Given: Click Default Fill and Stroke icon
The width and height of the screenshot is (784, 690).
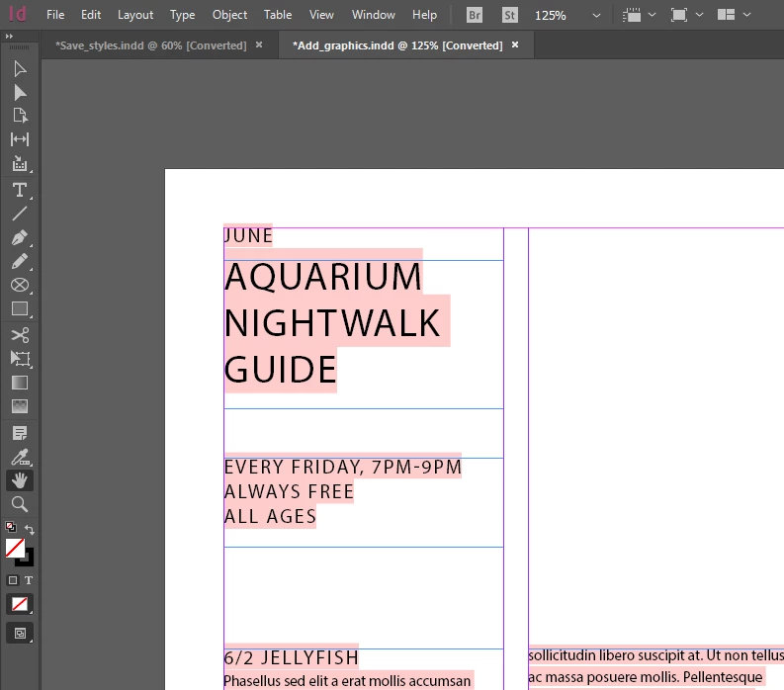Looking at the screenshot, I should point(11,527).
